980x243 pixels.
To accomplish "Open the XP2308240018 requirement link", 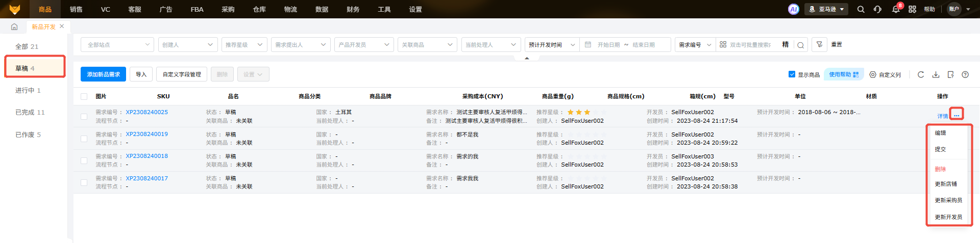I will click(x=146, y=156).
